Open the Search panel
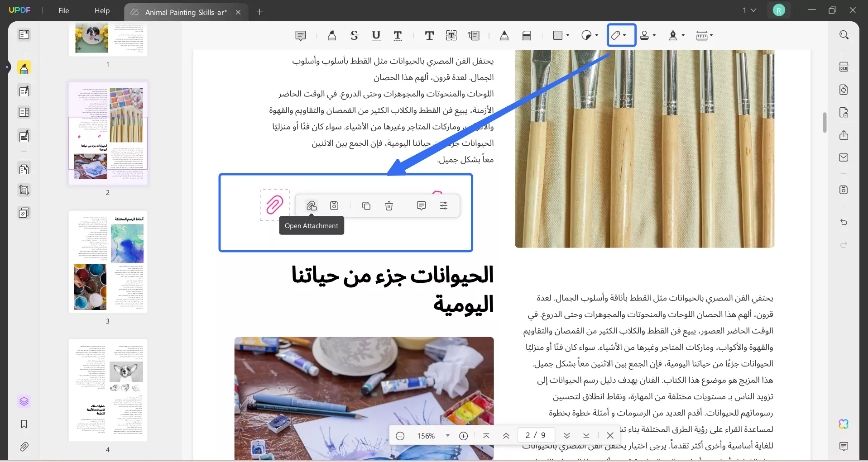Image resolution: width=868 pixels, height=462 pixels. [x=844, y=35]
